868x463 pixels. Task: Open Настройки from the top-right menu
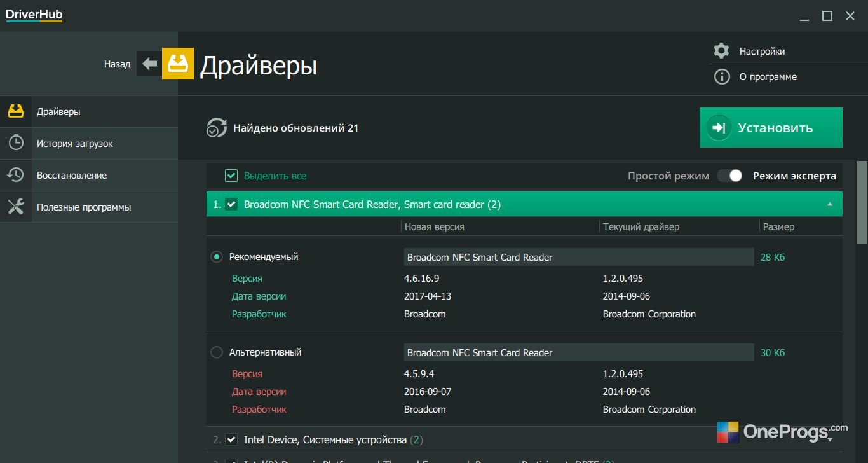pos(762,52)
